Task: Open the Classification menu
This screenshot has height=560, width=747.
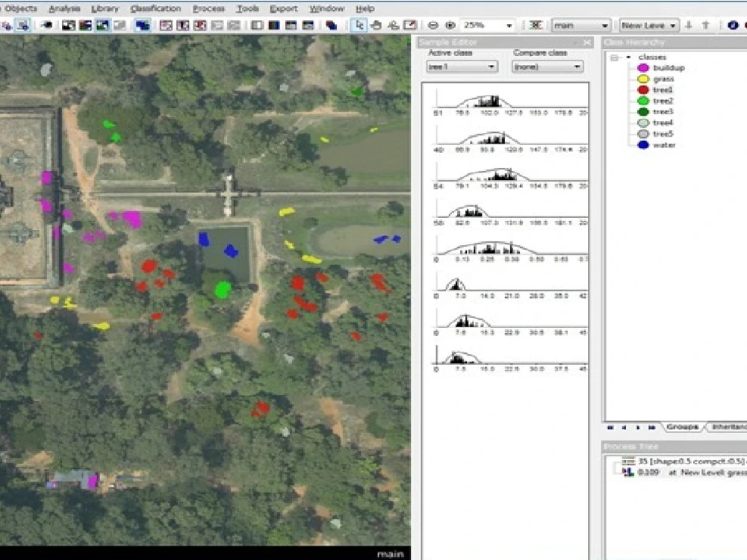Action: [155, 8]
